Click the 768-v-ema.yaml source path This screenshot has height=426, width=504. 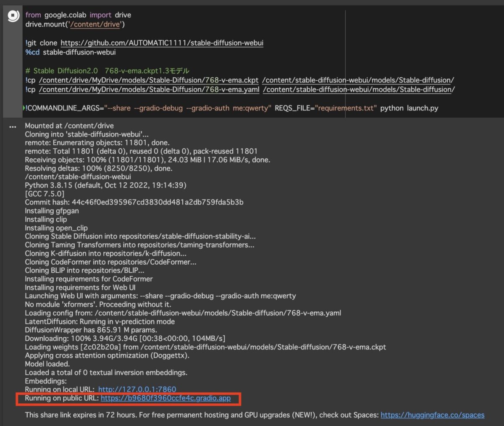tap(149, 89)
